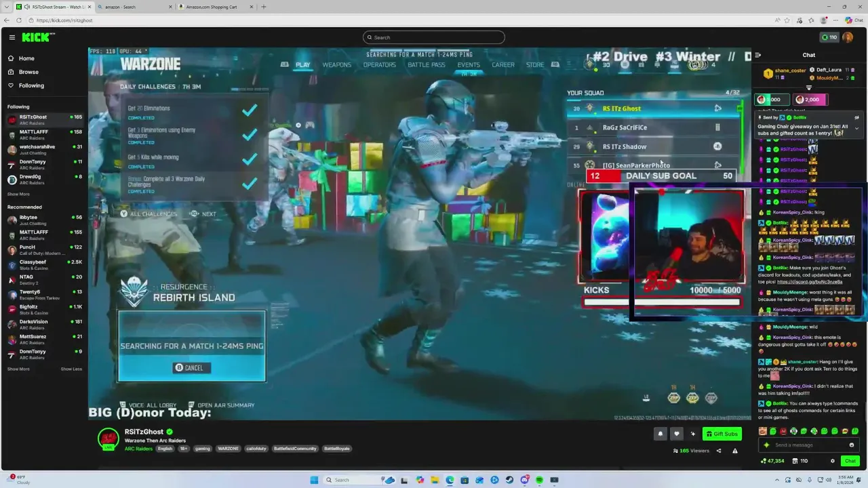The width and height of the screenshot is (868, 488).
Task: Click green sparkle icon in chat input
Action: click(x=767, y=445)
